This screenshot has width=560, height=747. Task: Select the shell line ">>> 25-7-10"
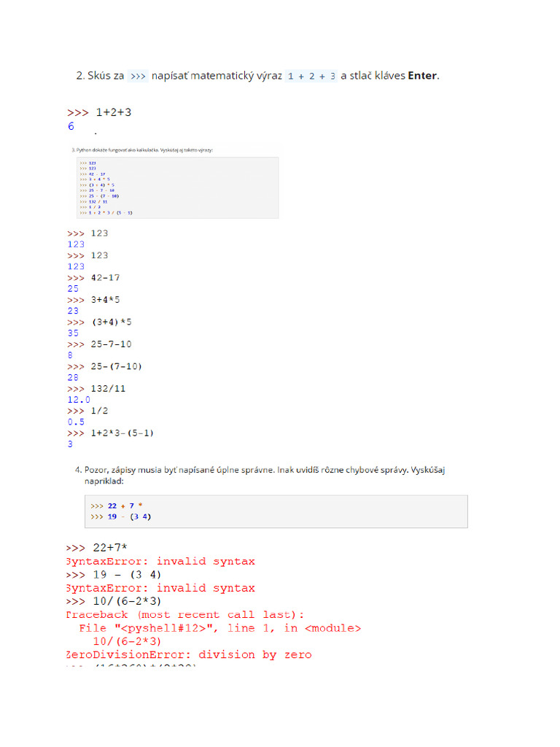pyautogui.click(x=99, y=344)
